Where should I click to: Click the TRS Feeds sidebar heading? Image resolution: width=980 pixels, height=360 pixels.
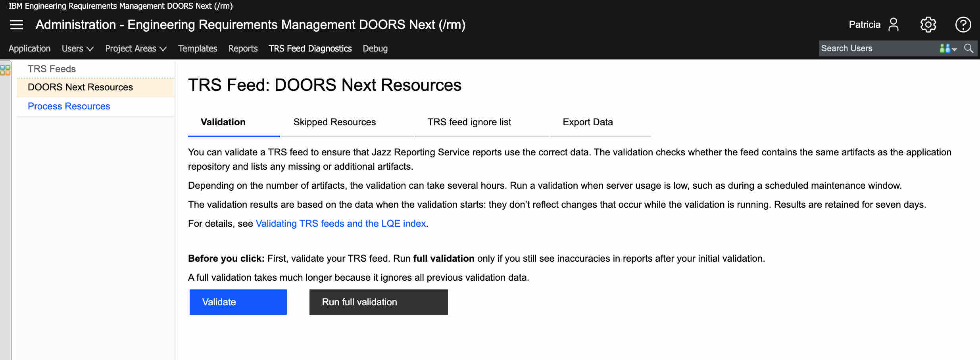tap(52, 69)
